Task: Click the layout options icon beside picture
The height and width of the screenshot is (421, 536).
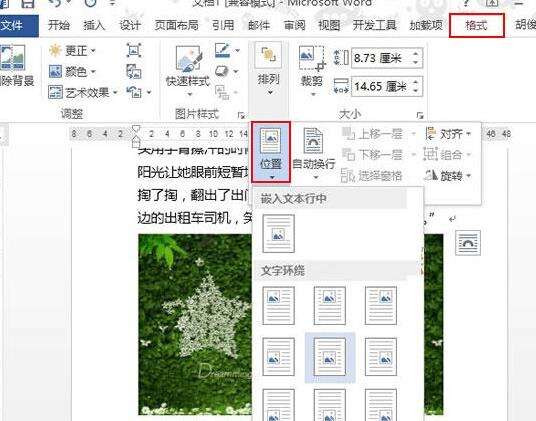Action: point(468,243)
